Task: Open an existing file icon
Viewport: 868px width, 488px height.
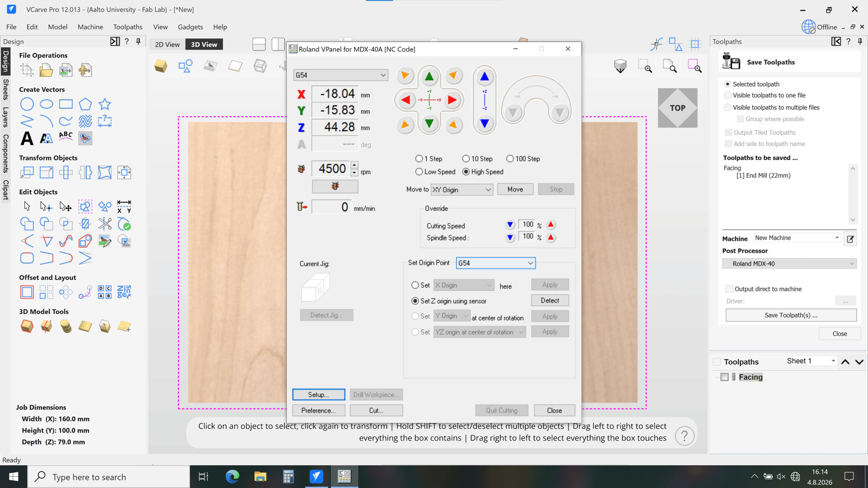Action: tap(47, 70)
